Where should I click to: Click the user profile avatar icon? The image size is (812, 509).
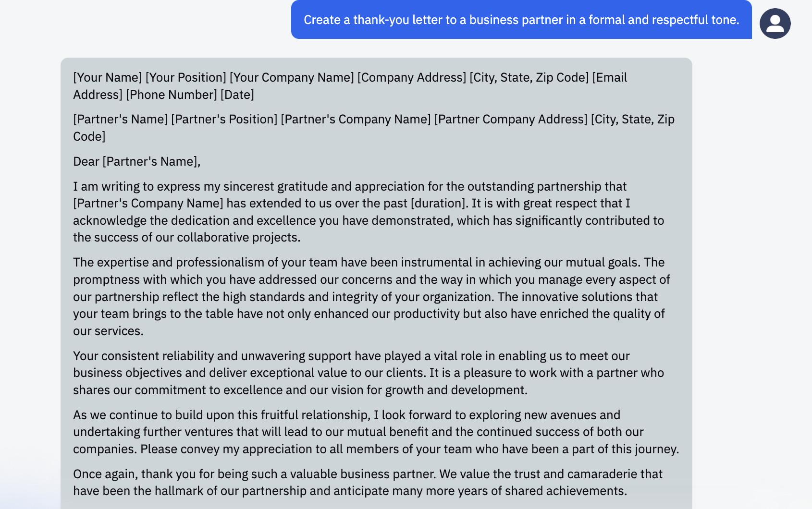coord(775,24)
